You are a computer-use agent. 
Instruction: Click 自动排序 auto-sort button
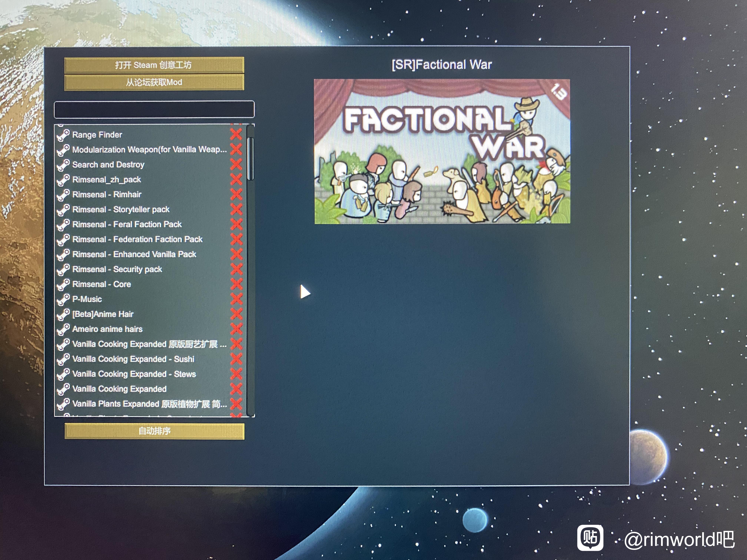point(154,431)
